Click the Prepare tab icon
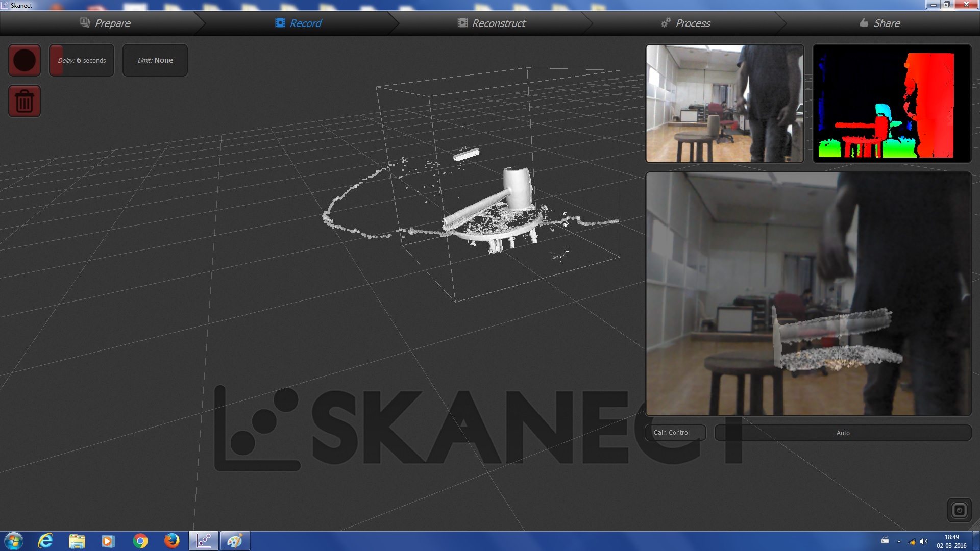 pos(85,22)
